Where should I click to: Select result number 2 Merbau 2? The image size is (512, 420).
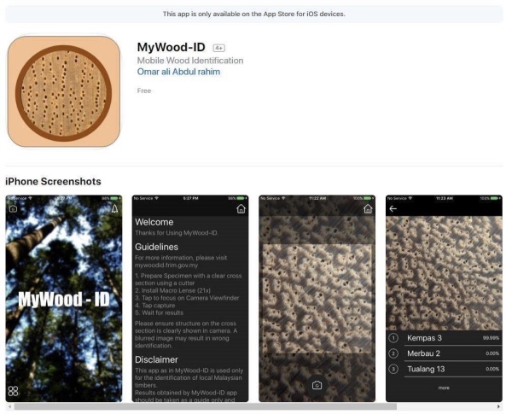click(444, 353)
